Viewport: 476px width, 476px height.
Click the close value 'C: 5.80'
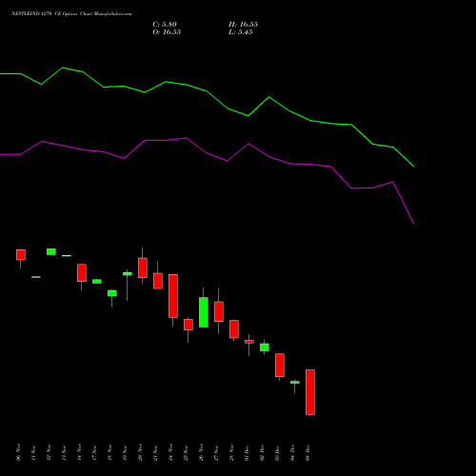[165, 25]
